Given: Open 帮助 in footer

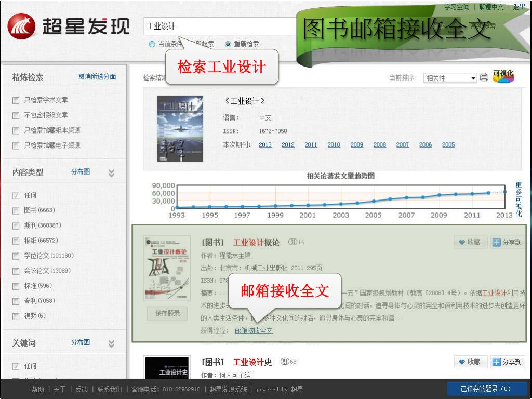Looking at the screenshot, I should point(37,389).
